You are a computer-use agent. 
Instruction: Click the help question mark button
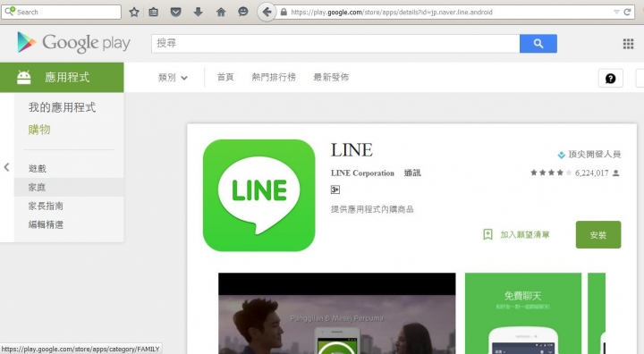610,78
